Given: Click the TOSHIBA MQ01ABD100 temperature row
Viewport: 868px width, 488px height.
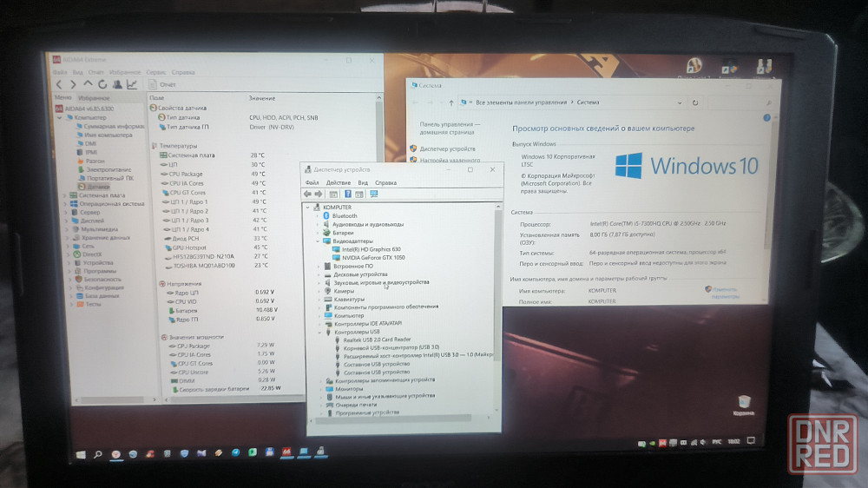Looking at the screenshot, I should 216,266.
